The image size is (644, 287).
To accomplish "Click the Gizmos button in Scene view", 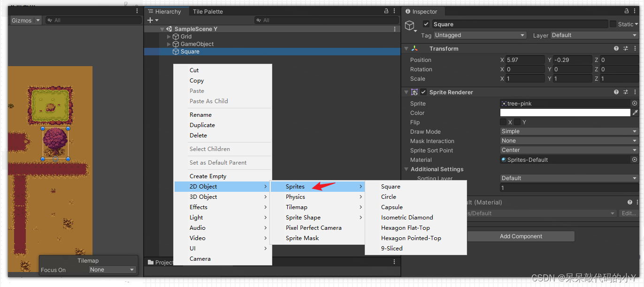I will 22,21.
